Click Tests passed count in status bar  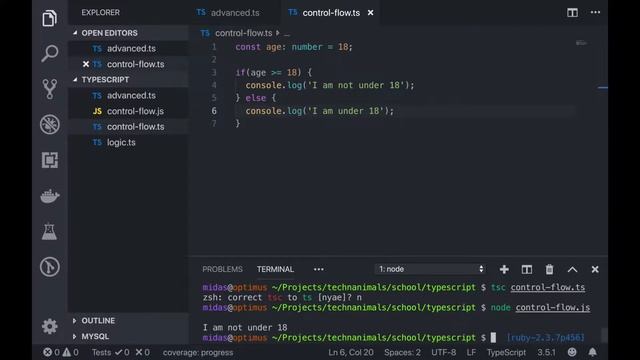tap(123, 352)
